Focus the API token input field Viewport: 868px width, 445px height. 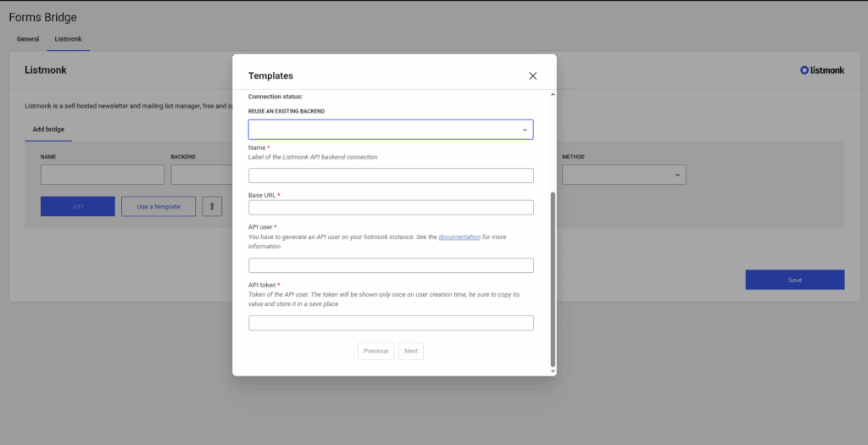coord(391,323)
